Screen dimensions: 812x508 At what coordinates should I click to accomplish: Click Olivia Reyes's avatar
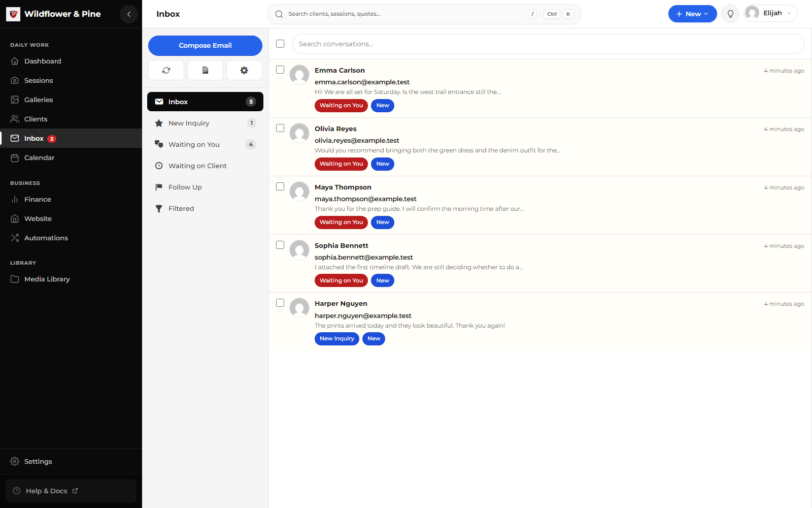[299, 133]
